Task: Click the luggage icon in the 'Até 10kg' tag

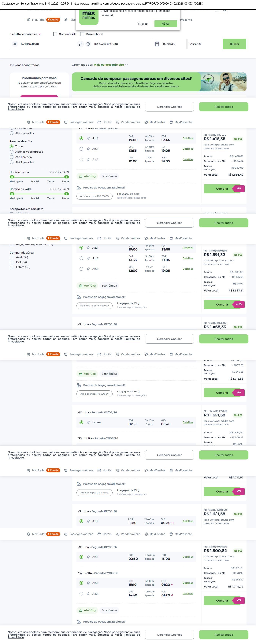Action: click(81, 176)
